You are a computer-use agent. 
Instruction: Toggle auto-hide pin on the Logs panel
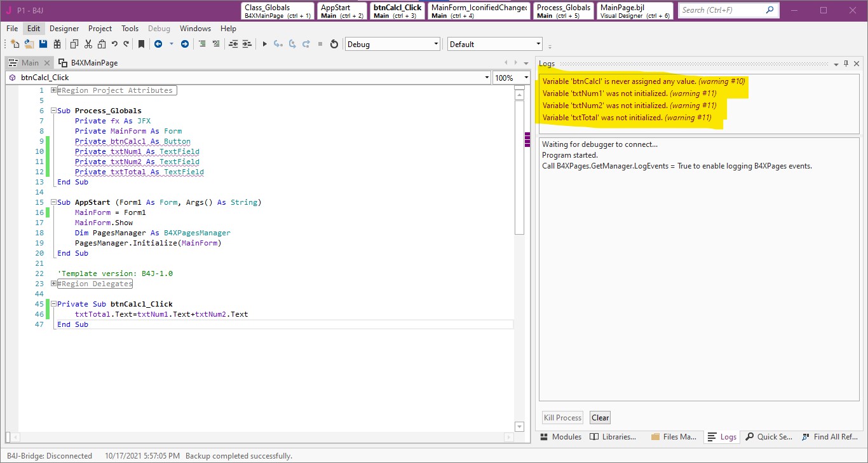click(x=846, y=64)
